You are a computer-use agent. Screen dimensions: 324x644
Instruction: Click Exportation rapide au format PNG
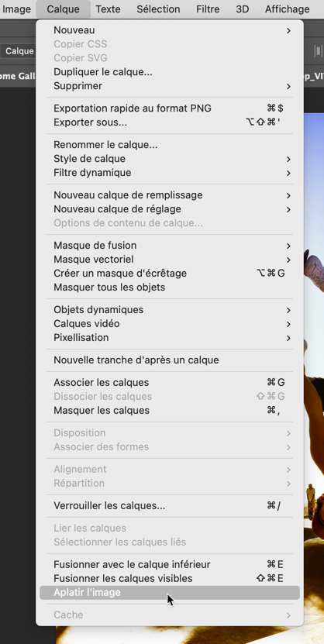170,108
